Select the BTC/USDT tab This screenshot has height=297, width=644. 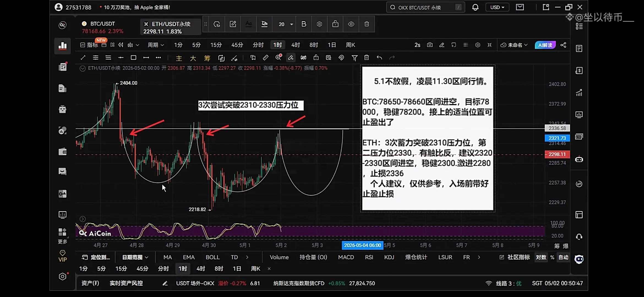point(103,27)
